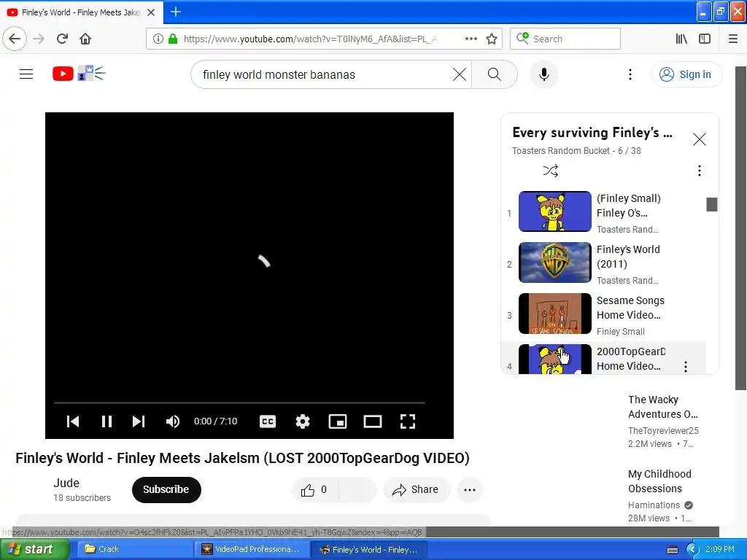Click the green padlock security icon
Viewport: 747px width, 560px height.
(173, 39)
